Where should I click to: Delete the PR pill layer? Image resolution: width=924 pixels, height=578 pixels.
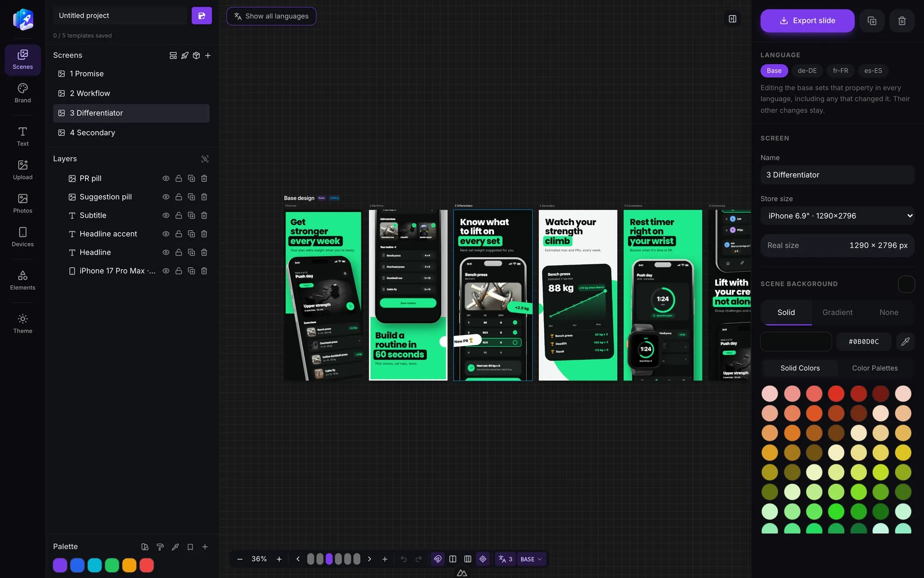coord(204,178)
